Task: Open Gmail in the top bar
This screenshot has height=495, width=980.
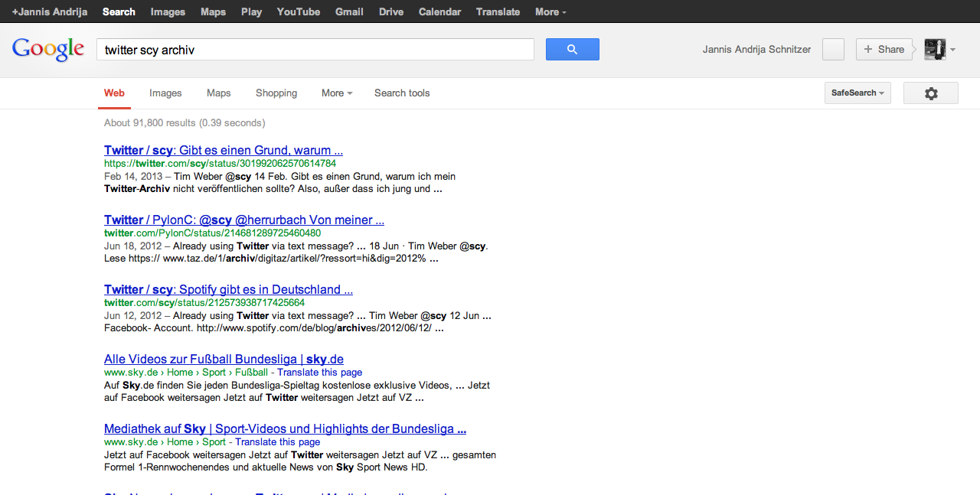Action: 349,11
